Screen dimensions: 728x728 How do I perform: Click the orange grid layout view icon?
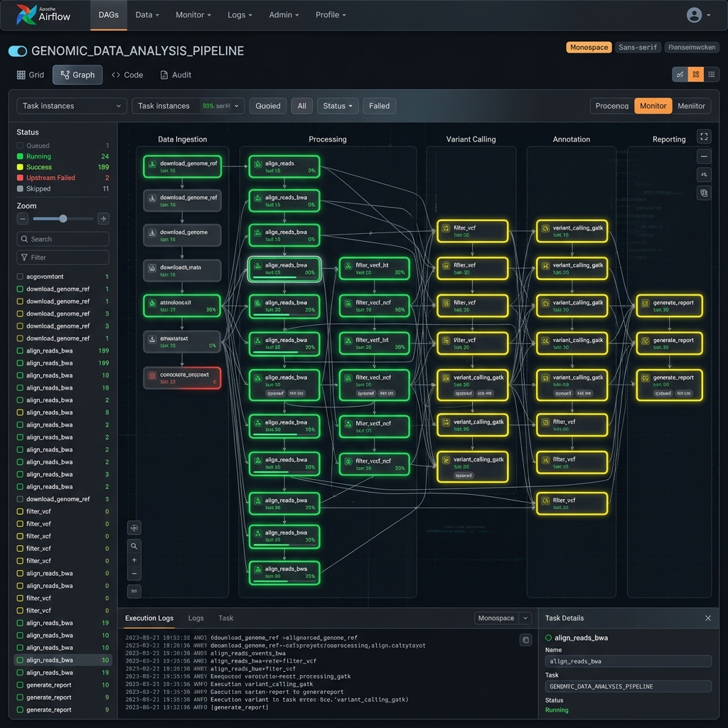(x=695, y=74)
